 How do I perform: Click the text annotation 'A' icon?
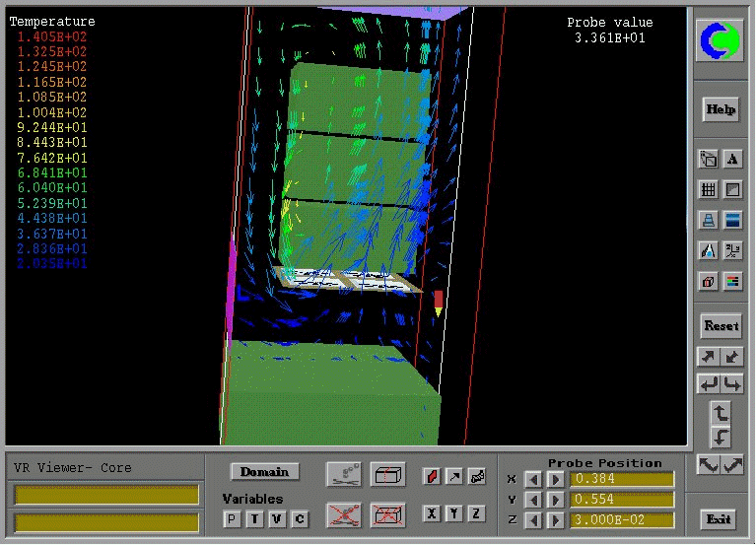tap(732, 159)
